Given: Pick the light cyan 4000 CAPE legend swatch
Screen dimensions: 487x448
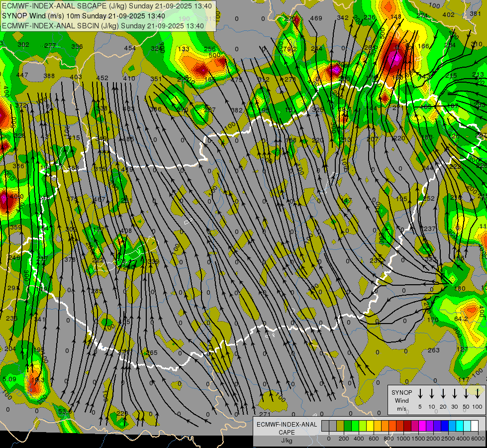Looking at the screenshot, I should pos(467,426).
